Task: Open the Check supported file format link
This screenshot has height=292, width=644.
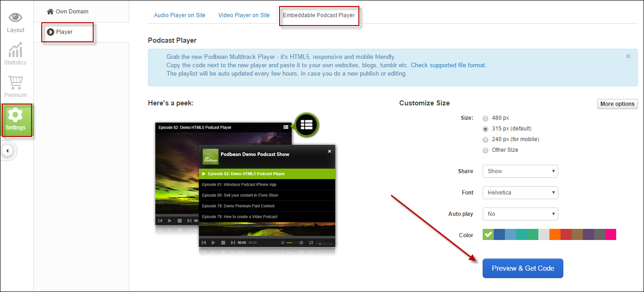Action: (x=448, y=65)
